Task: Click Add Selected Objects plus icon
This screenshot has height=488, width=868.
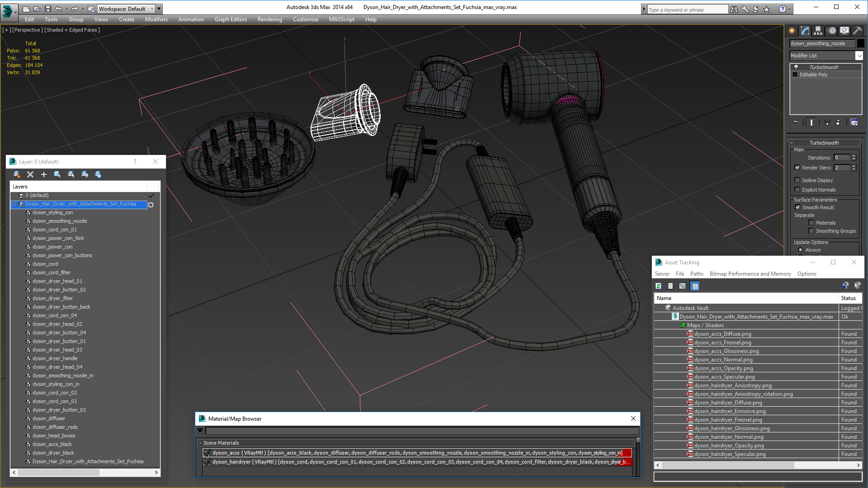Action: [x=44, y=174]
